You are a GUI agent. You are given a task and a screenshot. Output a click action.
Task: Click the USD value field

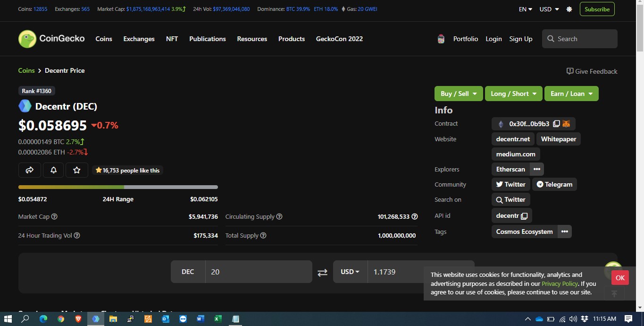421,272
